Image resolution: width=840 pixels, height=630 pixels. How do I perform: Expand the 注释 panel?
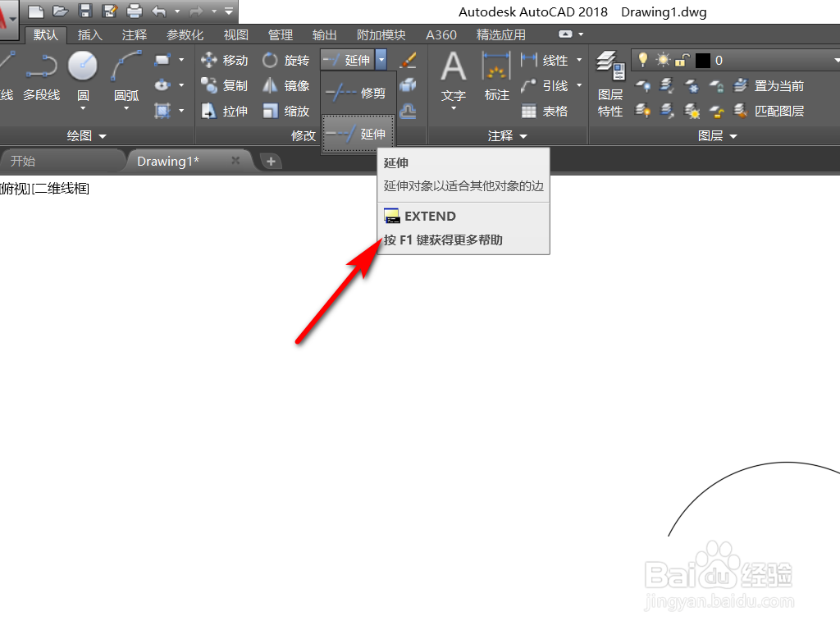[x=508, y=136]
